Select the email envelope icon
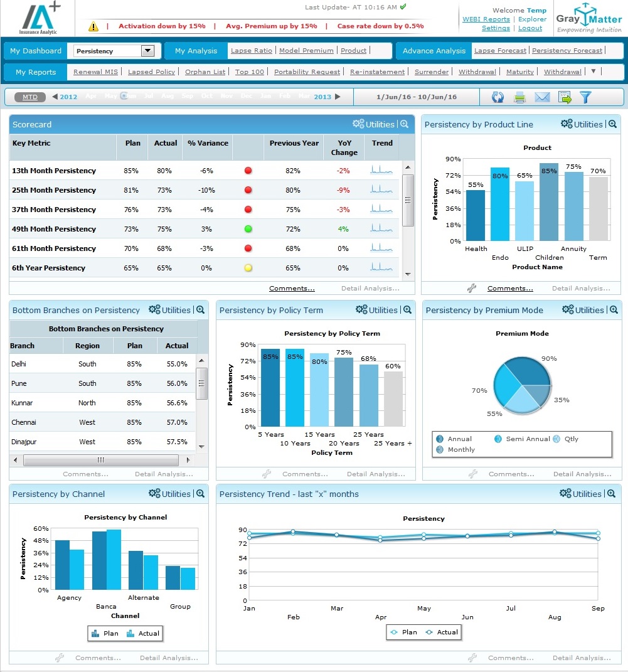 click(x=542, y=97)
